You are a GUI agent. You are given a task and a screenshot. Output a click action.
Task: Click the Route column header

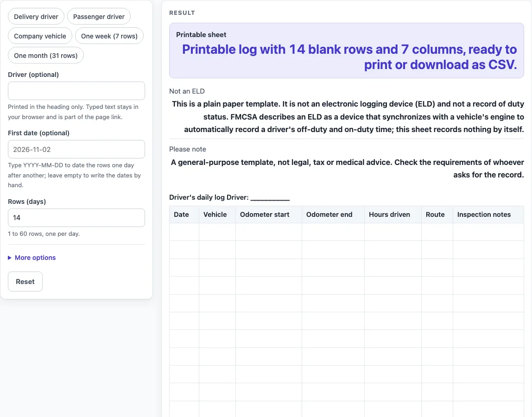coord(437,215)
